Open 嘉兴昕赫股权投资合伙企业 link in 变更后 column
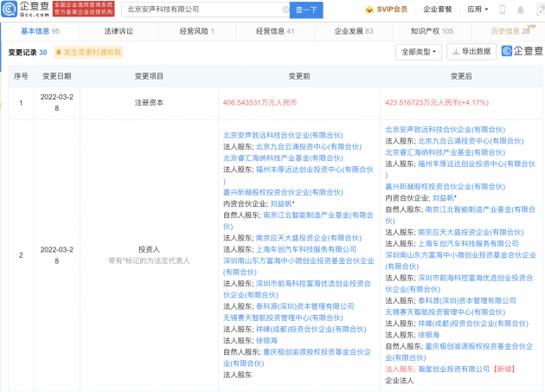The width and height of the screenshot is (545, 392). coord(445,187)
